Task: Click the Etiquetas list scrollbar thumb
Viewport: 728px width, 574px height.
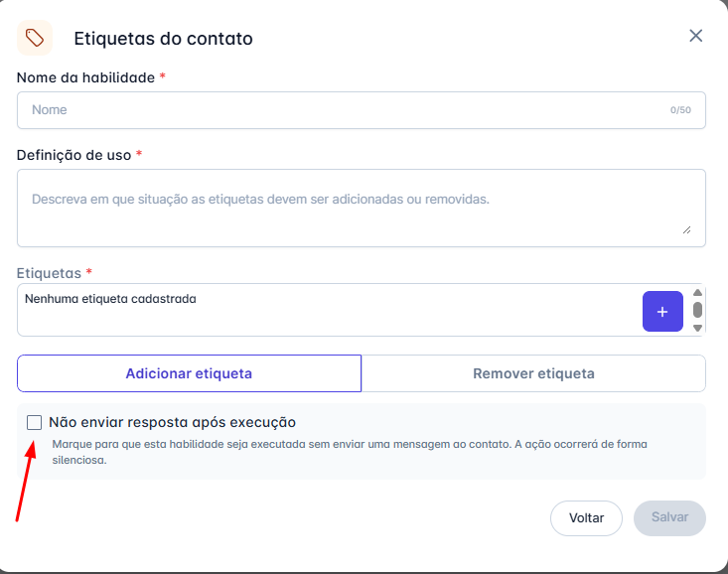Action: coord(697,310)
